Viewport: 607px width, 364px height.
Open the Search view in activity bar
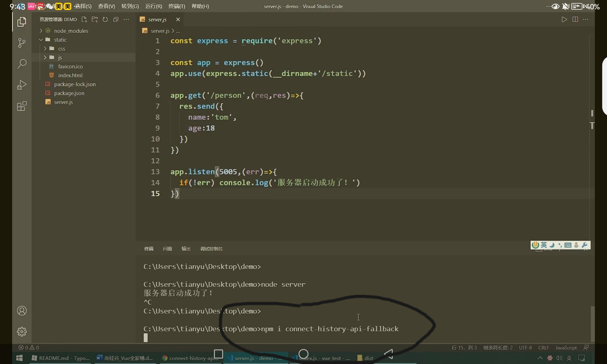pos(22,64)
